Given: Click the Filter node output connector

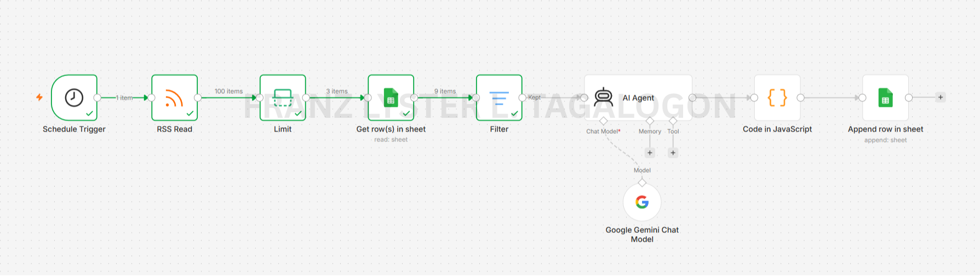Looking at the screenshot, I should coord(523,98).
